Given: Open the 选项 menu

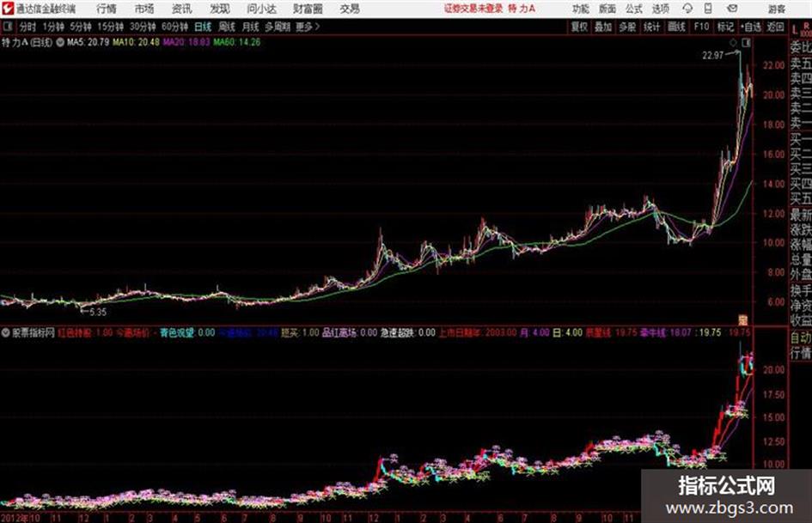Looking at the screenshot, I should 660,9.
